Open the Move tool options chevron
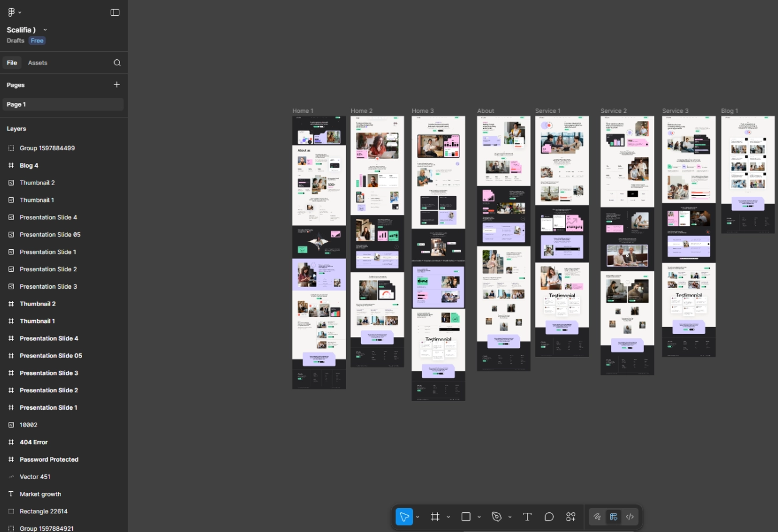 point(418,517)
